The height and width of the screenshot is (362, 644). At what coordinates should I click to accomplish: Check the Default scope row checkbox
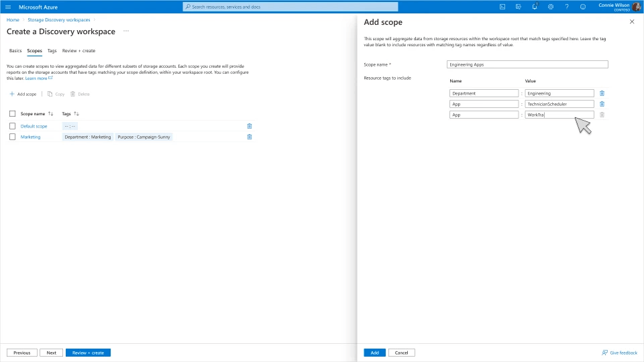tap(12, 126)
